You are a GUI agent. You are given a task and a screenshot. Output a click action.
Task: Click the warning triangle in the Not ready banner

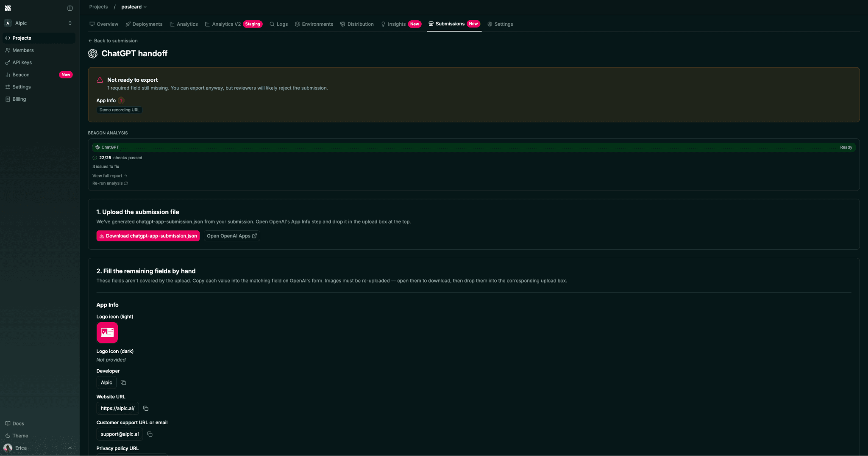pos(100,80)
